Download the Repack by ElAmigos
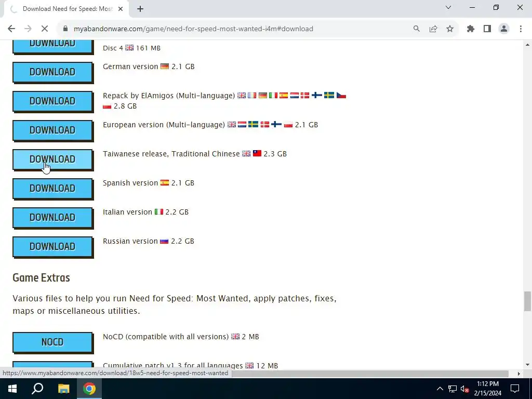 click(x=52, y=101)
